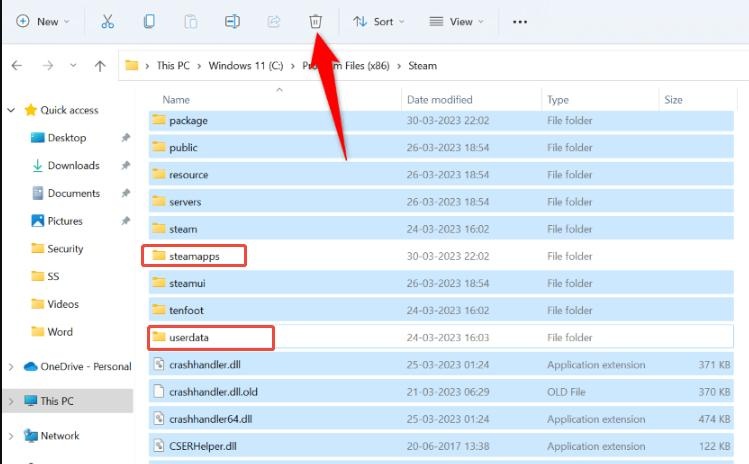Open Pictures in Quick access

tap(65, 221)
